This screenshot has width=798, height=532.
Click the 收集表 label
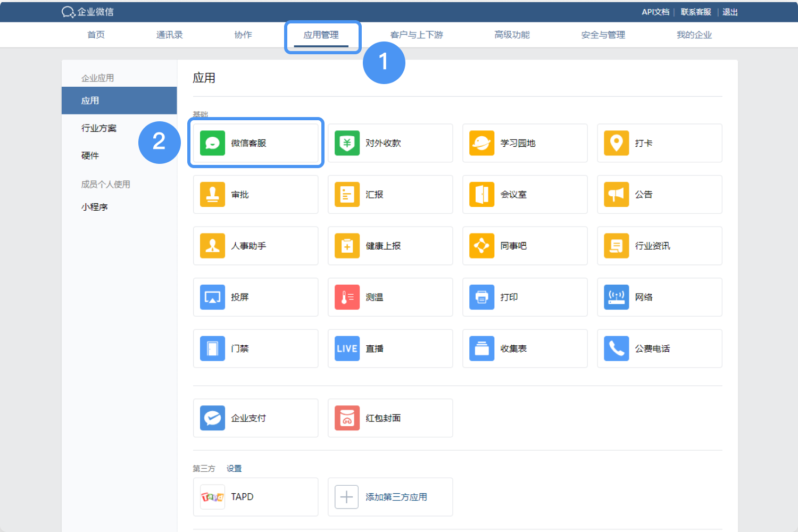click(513, 348)
